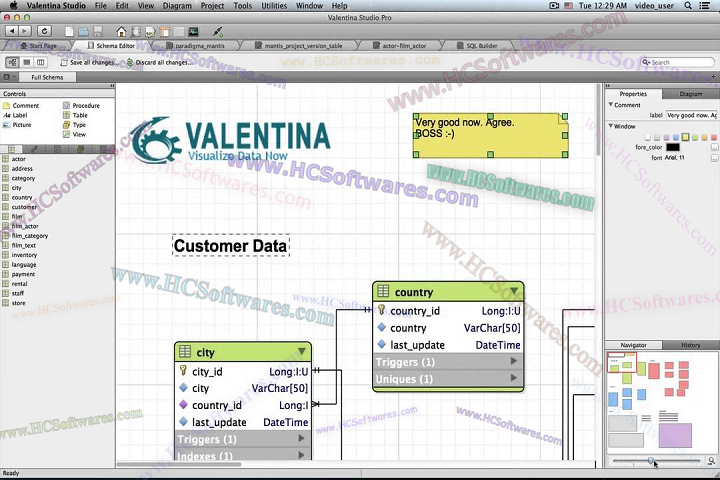Go back with the left arrow toolbar button
Image resolution: width=720 pixels, height=480 pixels.
pyautogui.click(x=12, y=31)
